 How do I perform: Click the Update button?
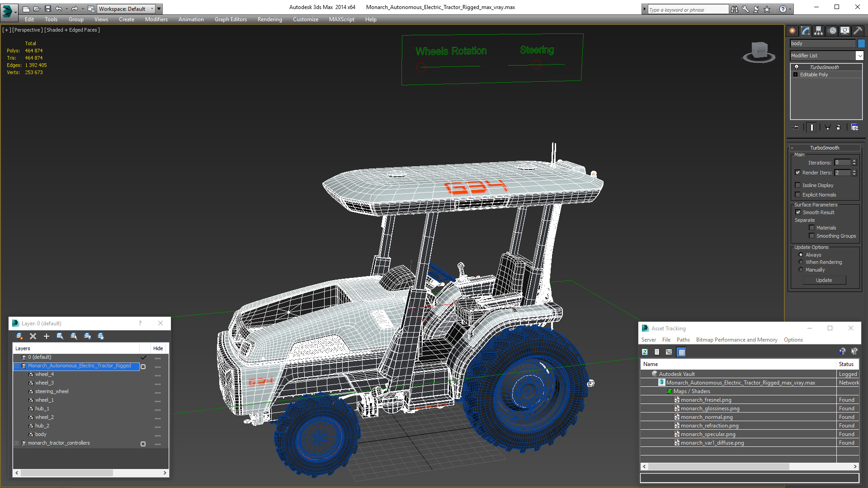[x=824, y=280]
